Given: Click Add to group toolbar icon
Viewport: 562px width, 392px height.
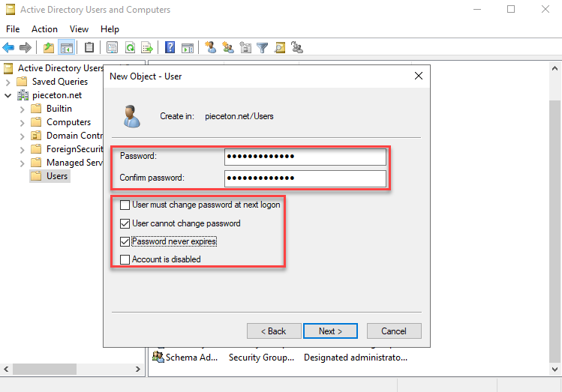Looking at the screenshot, I should (297, 47).
